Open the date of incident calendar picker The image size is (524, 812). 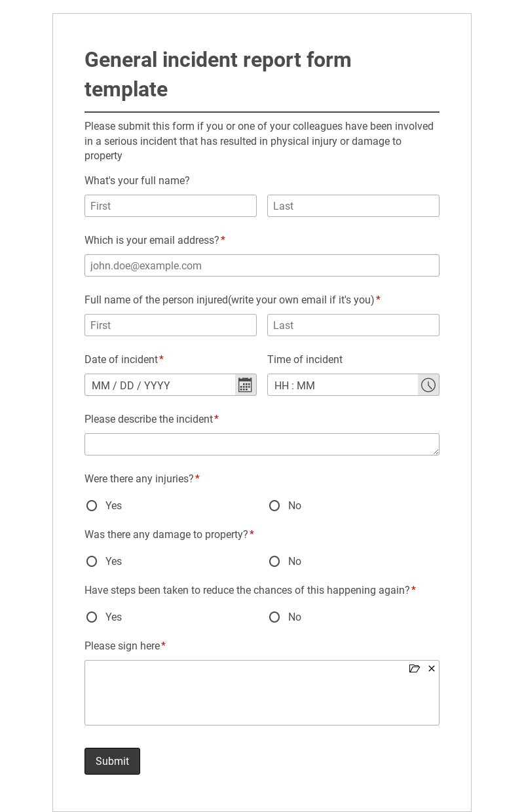point(245,385)
